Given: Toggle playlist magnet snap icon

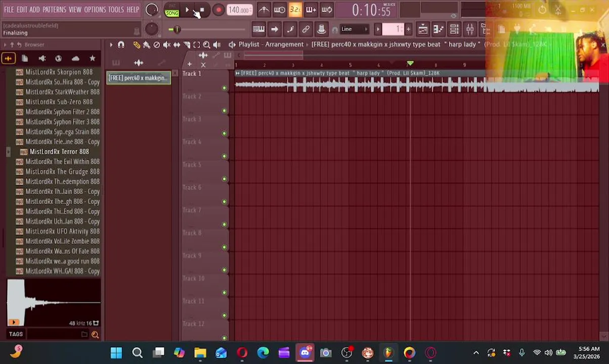Looking at the screenshot, I should pos(121,45).
